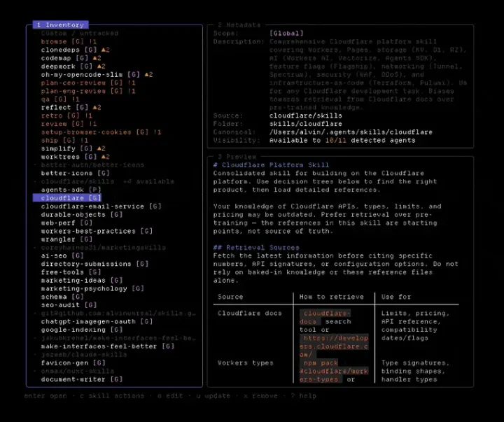504x422 pixels.
Task: Click the u update footer hint
Action: [213, 396]
